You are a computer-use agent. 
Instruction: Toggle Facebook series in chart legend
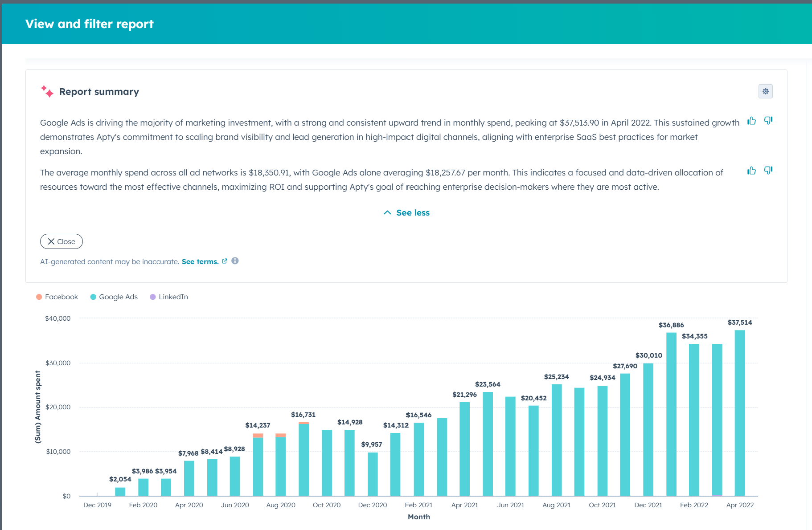(x=57, y=297)
